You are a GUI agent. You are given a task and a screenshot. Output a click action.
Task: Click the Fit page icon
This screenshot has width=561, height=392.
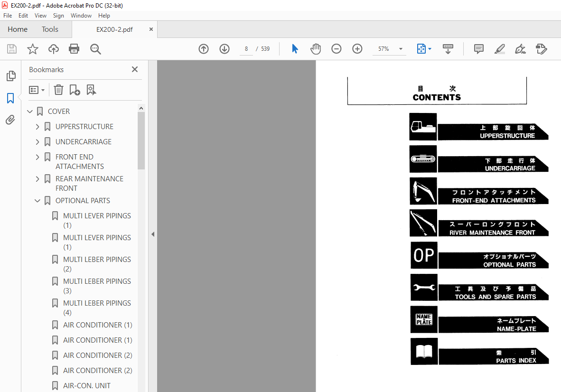click(421, 48)
